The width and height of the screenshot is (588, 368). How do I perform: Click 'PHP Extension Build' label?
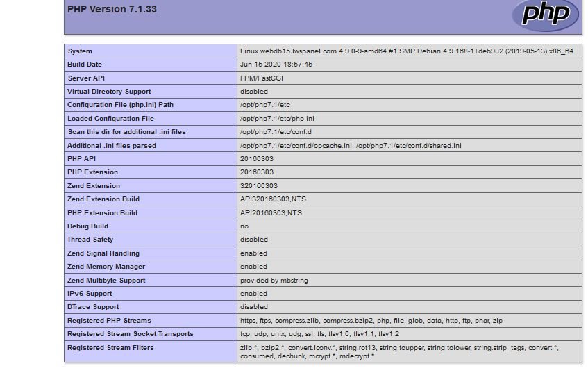tap(102, 212)
